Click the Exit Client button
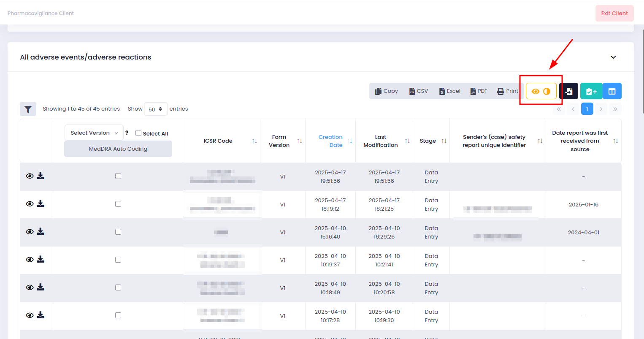644x339 pixels. point(614,14)
